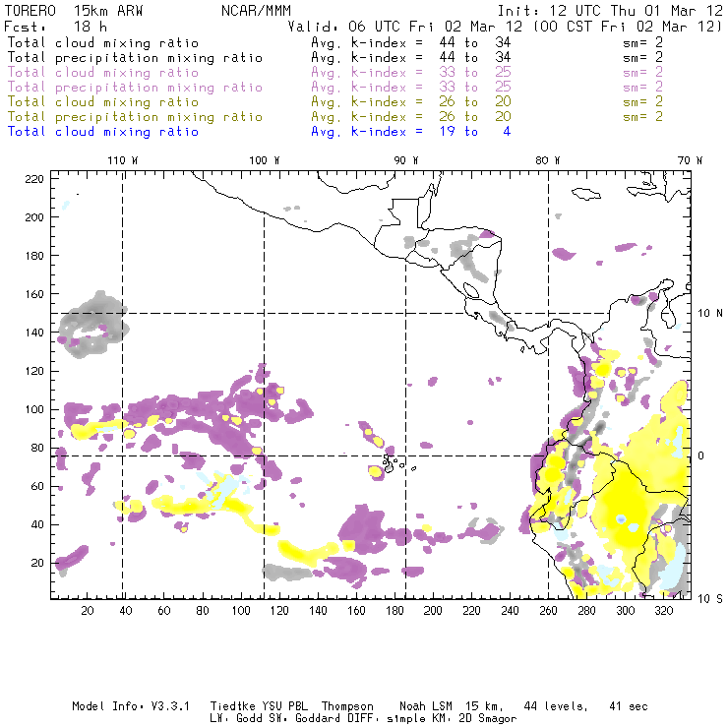The height and width of the screenshot is (728, 728).
Task: Click the blue "Avg. k-index = 19 to 4" value
Action: click(411, 132)
